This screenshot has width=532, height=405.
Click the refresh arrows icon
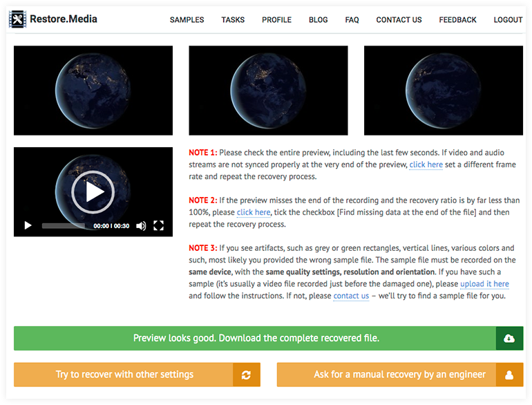point(247,375)
